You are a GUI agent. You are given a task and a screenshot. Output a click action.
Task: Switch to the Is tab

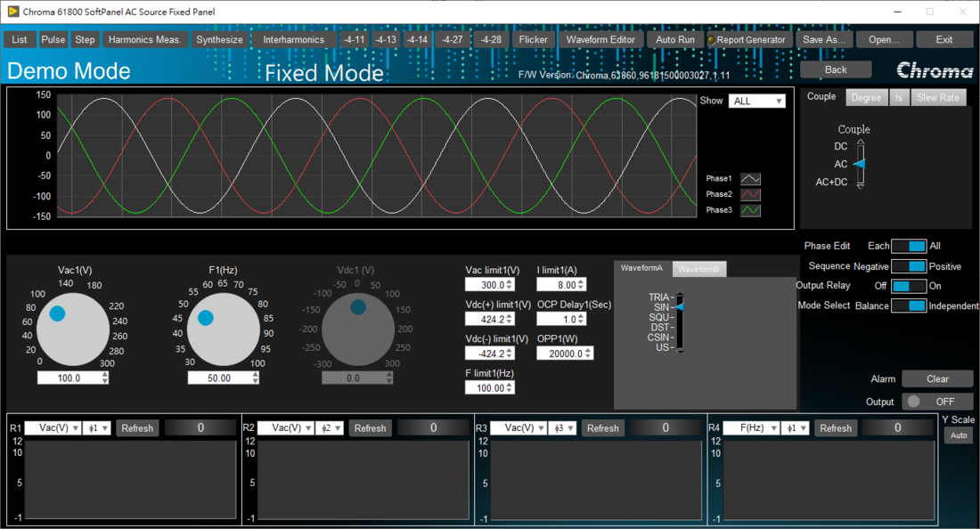click(x=899, y=97)
